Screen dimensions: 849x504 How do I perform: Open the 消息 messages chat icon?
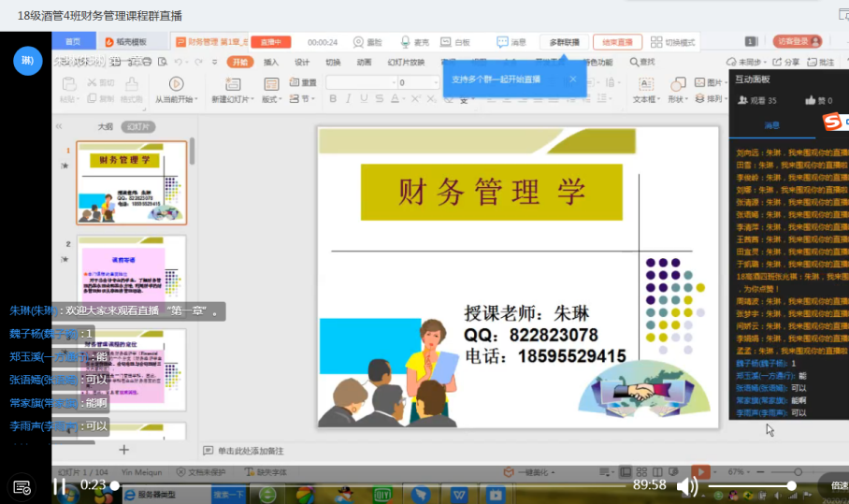(503, 42)
